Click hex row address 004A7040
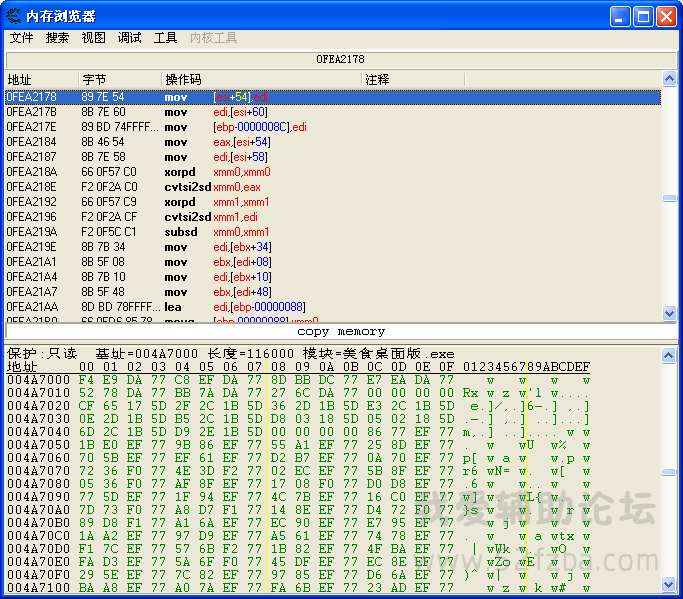The image size is (683, 599). pyautogui.click(x=38, y=432)
